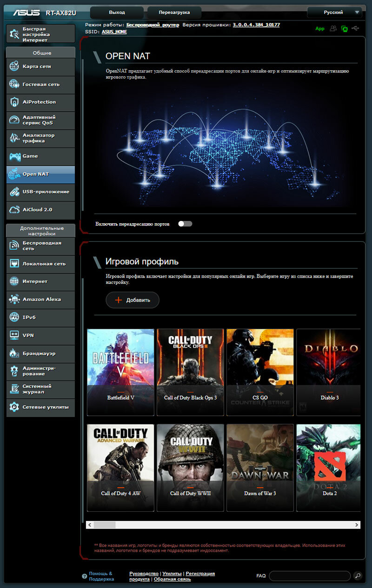This screenshot has height=588, width=372.
Task: Select the Call of Duty WWII card
Action: 190,468
